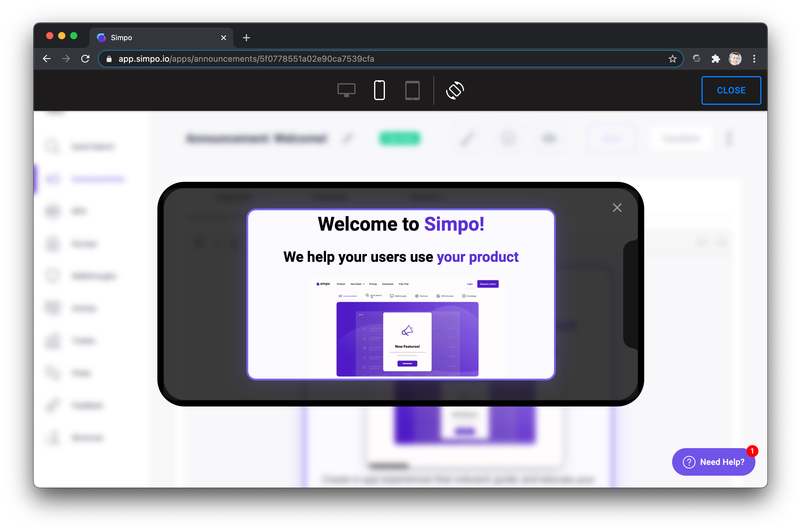801x532 pixels.
Task: Close the Simpo browser tab
Action: (223, 38)
